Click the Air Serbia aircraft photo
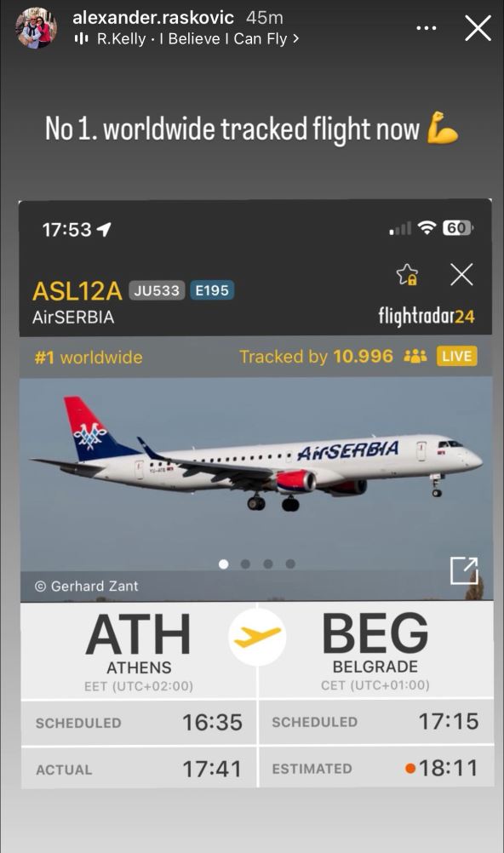 pos(255,489)
